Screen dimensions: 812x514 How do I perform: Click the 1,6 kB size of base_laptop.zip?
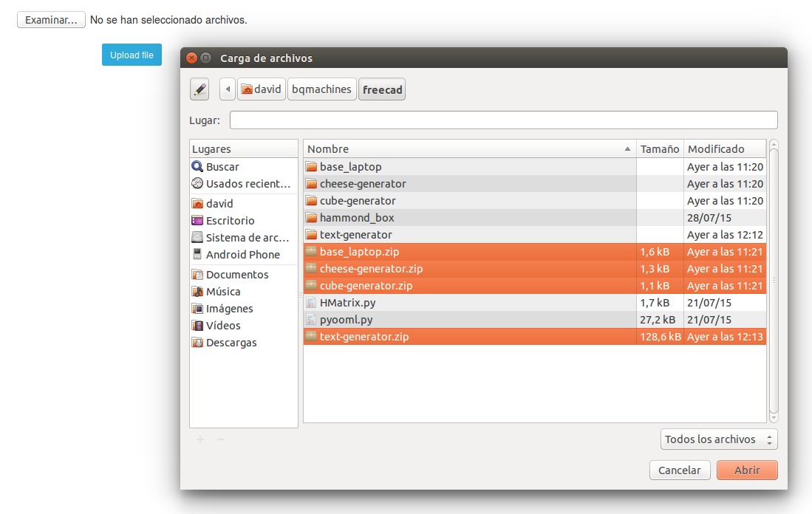click(655, 252)
